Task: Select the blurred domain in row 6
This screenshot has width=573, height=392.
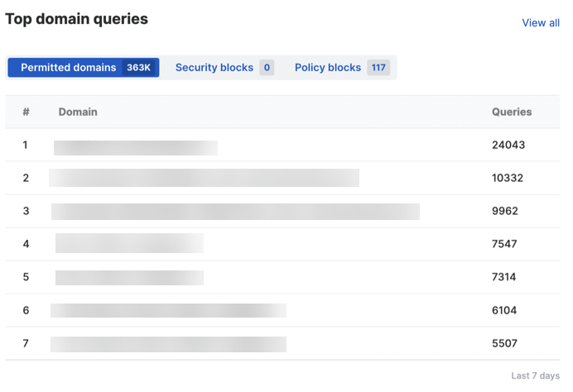Action: point(168,310)
